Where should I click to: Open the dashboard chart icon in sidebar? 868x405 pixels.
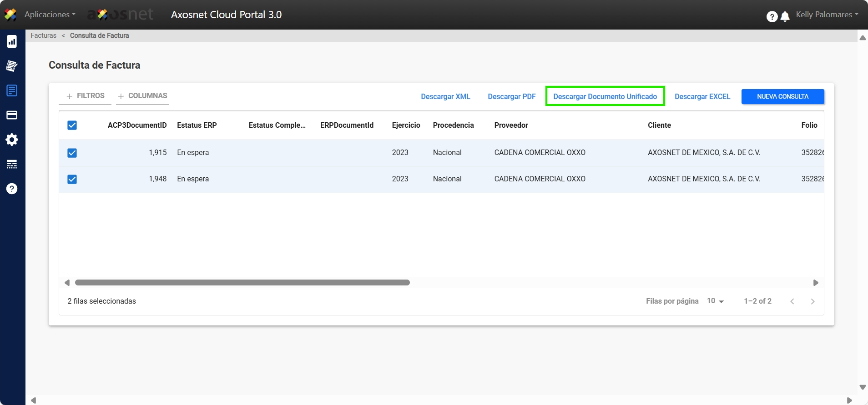[x=12, y=42]
